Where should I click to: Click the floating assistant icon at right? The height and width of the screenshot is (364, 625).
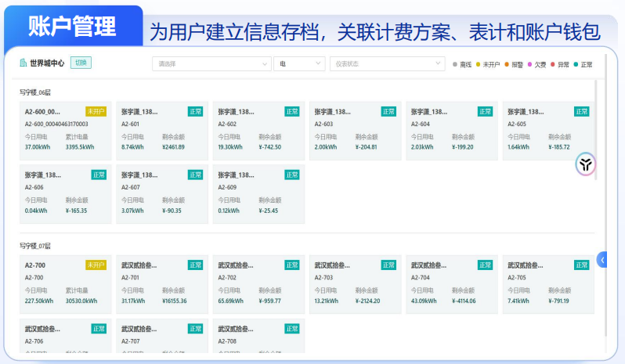(x=586, y=164)
